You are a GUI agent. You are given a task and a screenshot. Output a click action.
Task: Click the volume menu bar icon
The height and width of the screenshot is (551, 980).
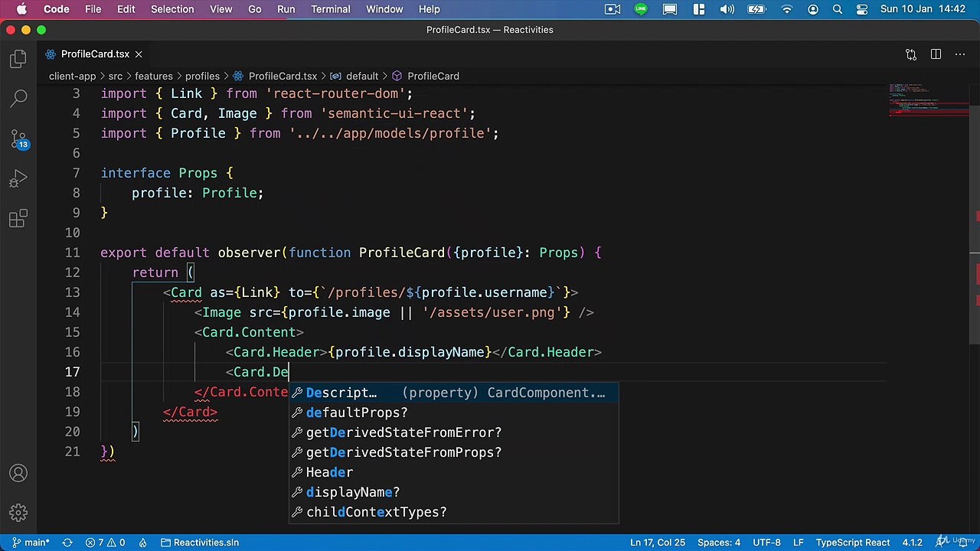tap(727, 9)
